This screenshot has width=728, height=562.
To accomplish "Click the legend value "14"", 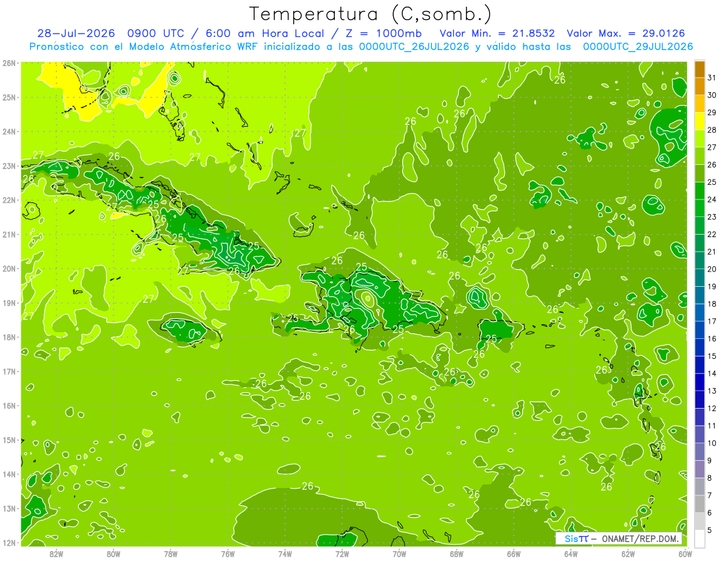I will click(x=712, y=373).
